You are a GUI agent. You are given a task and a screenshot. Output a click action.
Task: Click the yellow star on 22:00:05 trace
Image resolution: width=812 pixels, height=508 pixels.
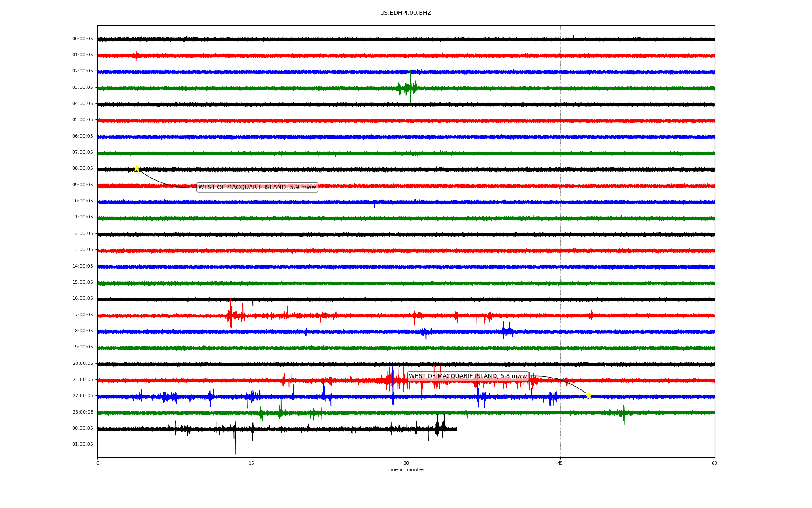pyautogui.click(x=589, y=395)
